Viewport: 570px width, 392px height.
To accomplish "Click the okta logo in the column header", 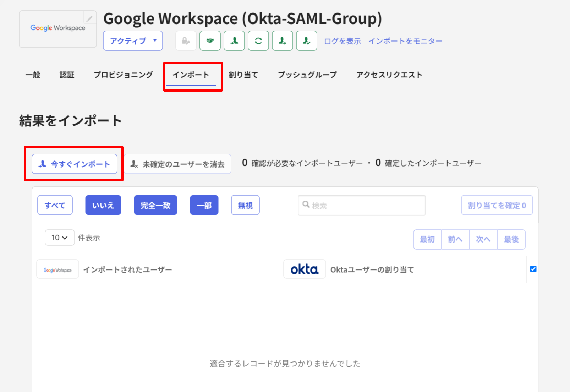I will [x=305, y=269].
